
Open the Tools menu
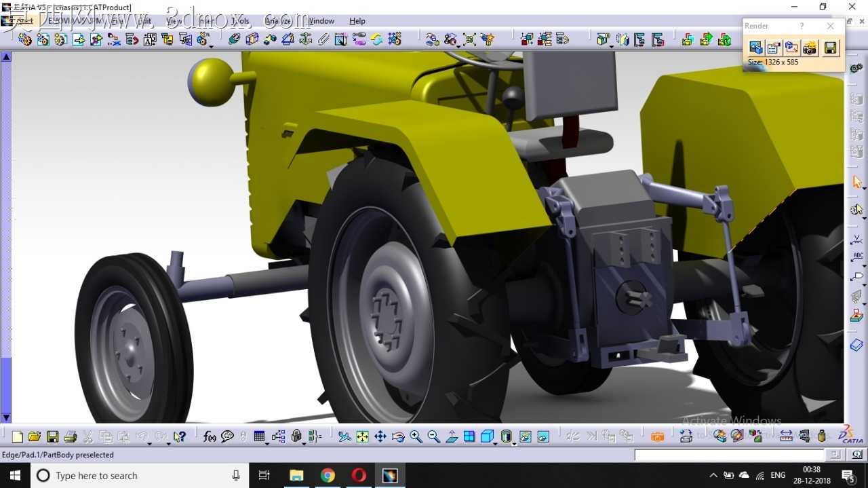tap(240, 21)
